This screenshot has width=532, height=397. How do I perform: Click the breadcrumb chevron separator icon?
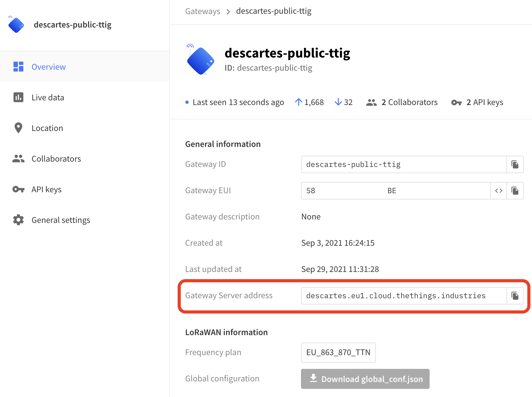[228, 12]
